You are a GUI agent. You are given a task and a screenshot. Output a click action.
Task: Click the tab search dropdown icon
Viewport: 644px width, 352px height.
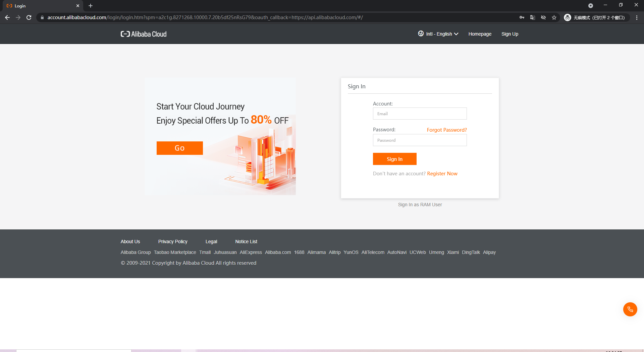click(590, 6)
